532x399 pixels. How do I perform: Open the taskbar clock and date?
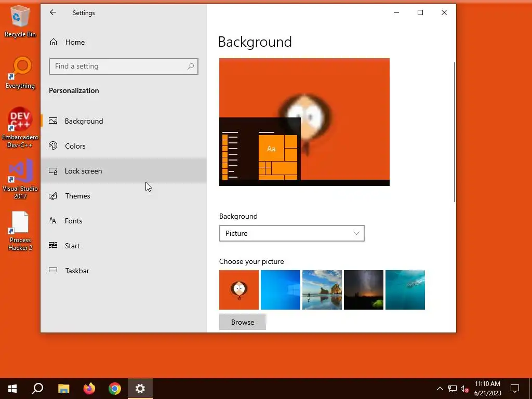(x=487, y=389)
